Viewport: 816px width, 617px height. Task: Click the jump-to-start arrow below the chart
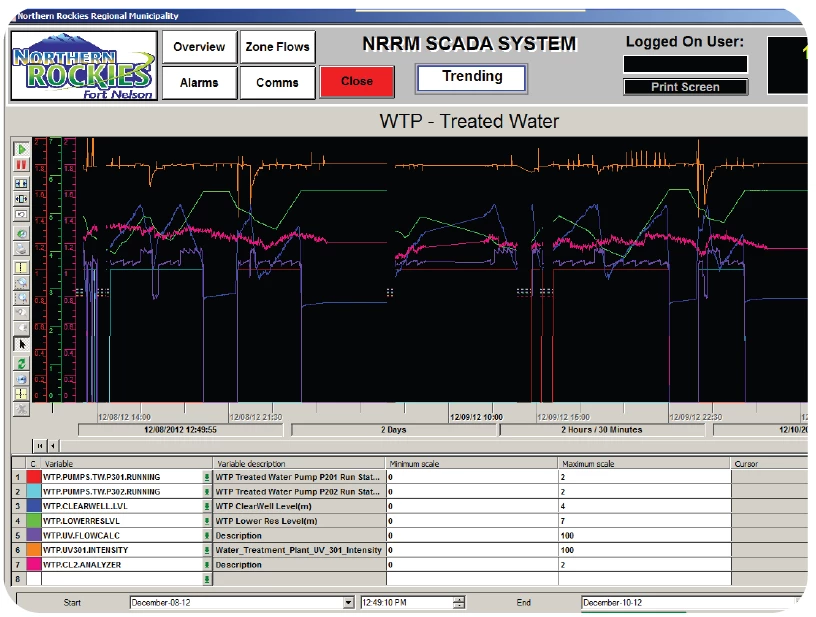point(40,445)
